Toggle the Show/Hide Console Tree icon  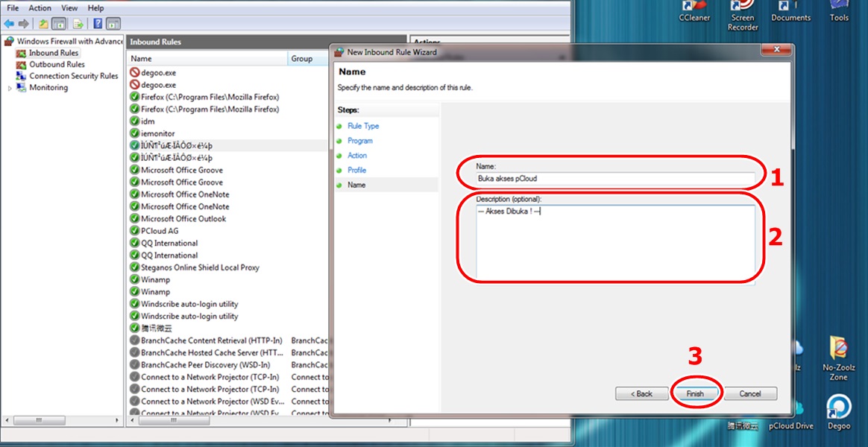(x=58, y=24)
